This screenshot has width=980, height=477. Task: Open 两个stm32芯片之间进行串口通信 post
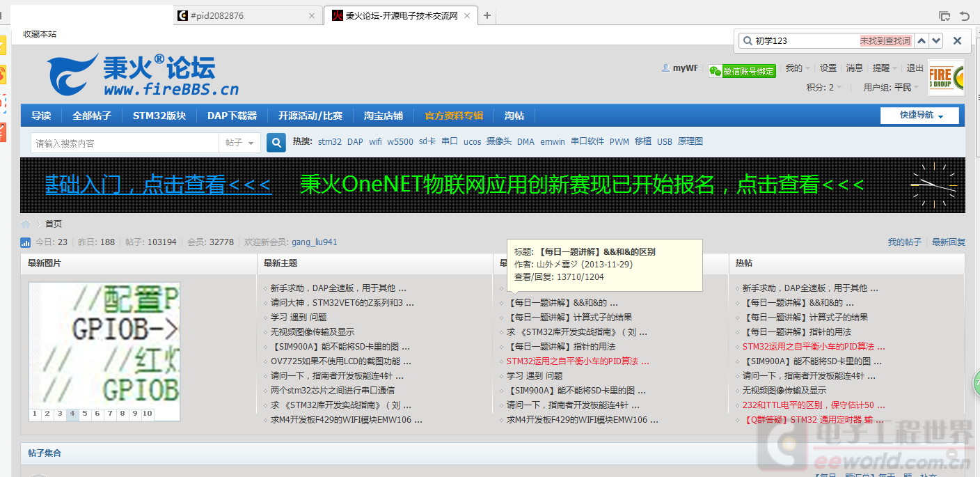333,391
